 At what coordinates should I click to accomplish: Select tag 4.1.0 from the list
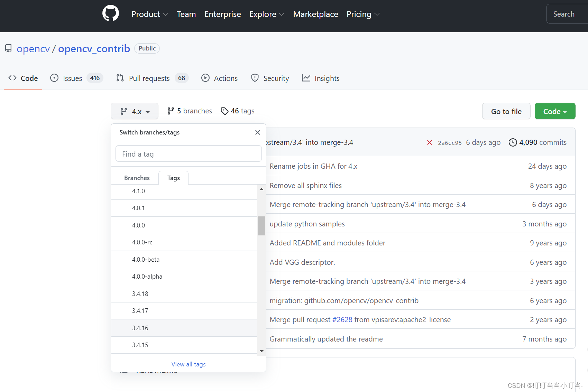point(184,191)
